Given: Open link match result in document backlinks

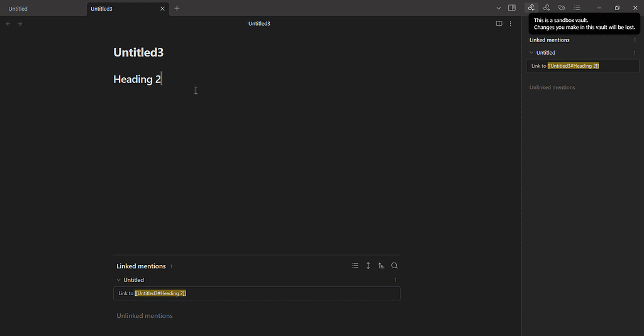Looking at the screenshot, I should (x=257, y=293).
